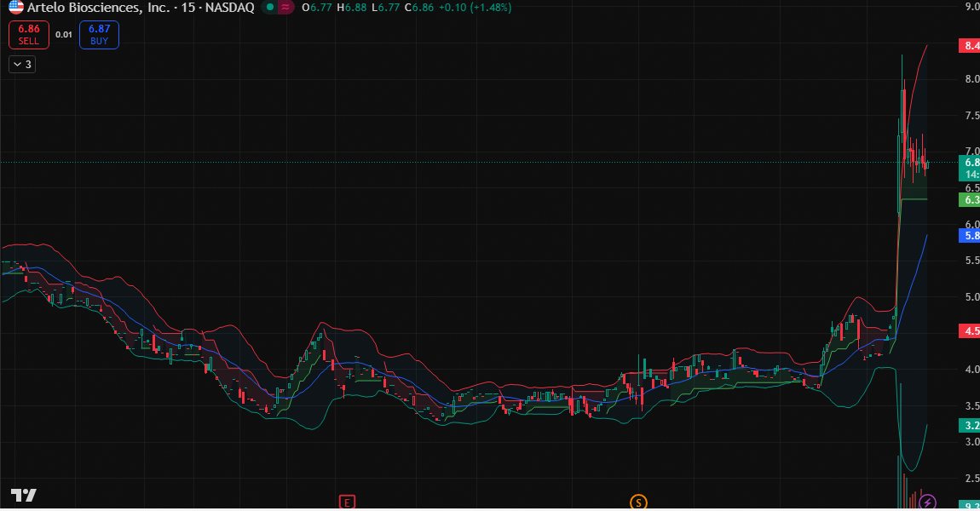Click the TradingView logo
The width and height of the screenshot is (980, 511).
pos(23,496)
